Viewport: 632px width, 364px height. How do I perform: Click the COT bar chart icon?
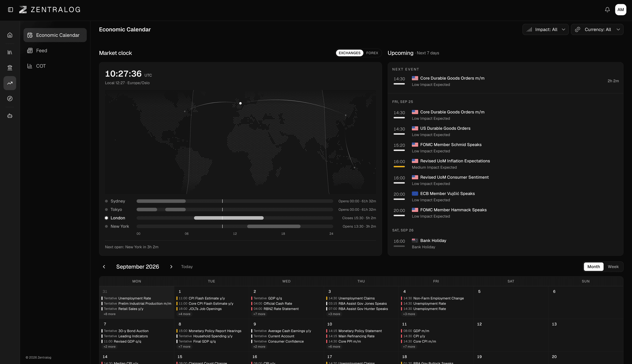30,66
